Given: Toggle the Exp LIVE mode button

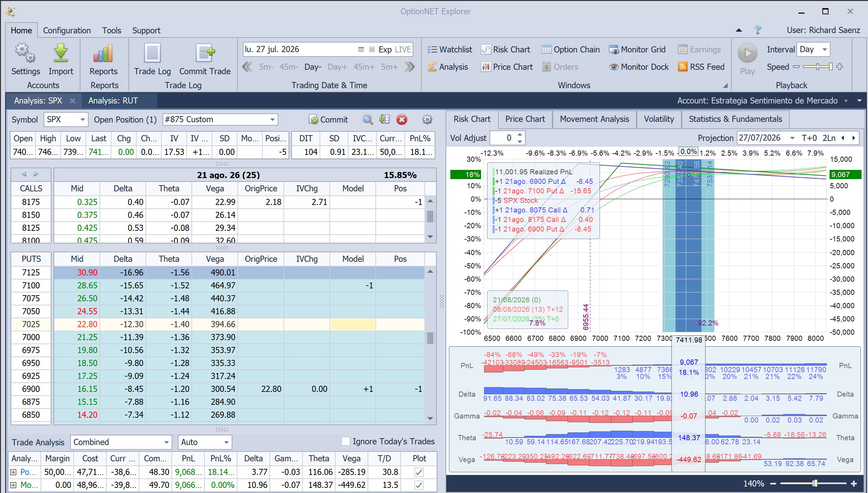Looking at the screenshot, I should click(x=395, y=50).
